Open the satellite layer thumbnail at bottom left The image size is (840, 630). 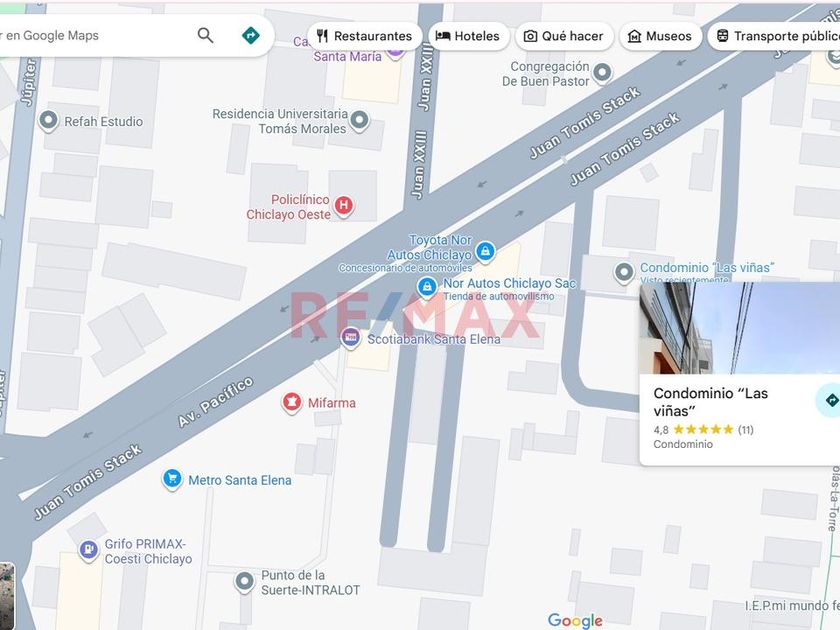click(x=7, y=596)
